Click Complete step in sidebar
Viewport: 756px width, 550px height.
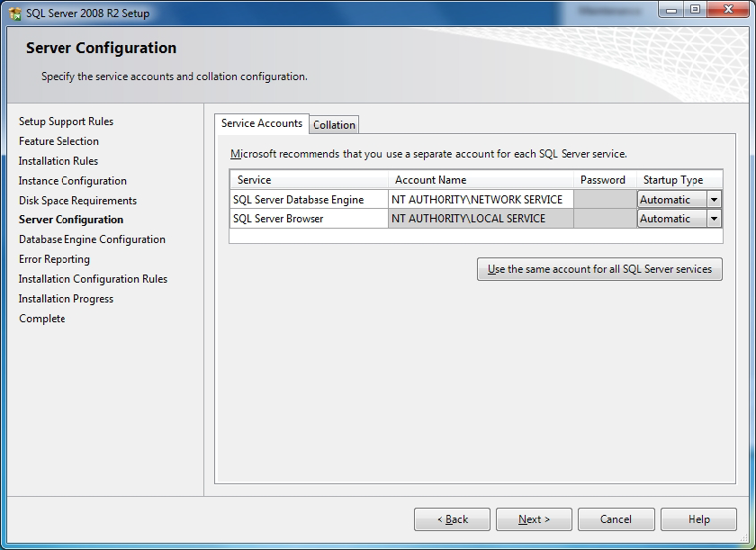coord(42,319)
